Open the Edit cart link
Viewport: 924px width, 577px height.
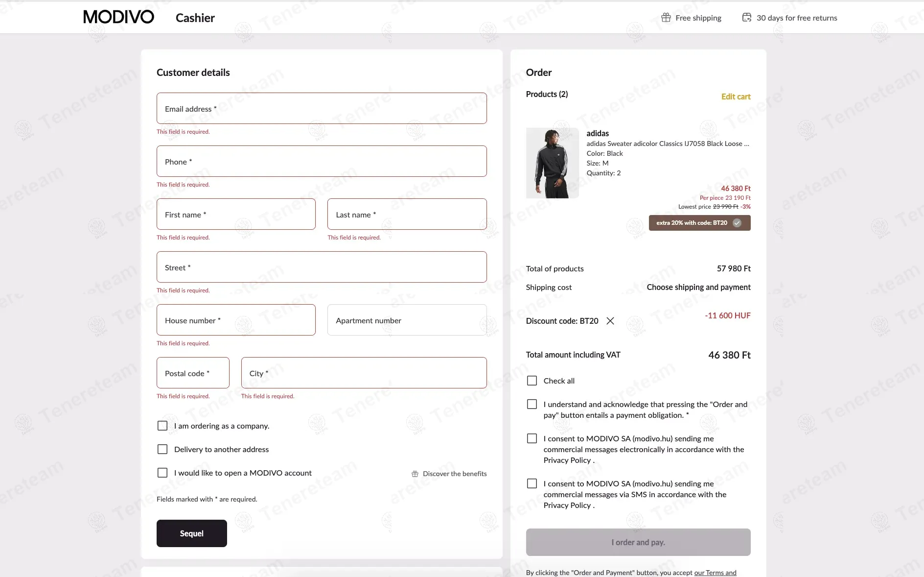click(736, 96)
